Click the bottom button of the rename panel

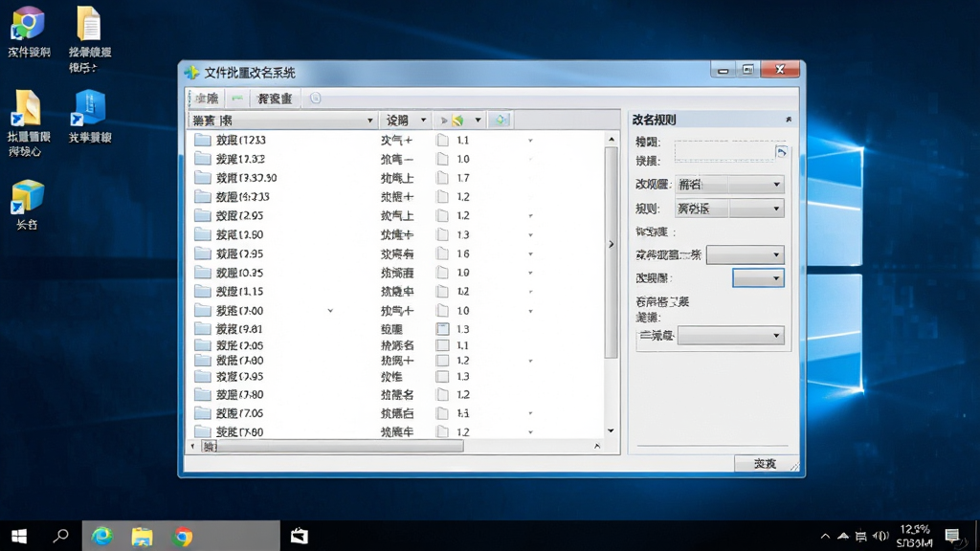[765, 463]
